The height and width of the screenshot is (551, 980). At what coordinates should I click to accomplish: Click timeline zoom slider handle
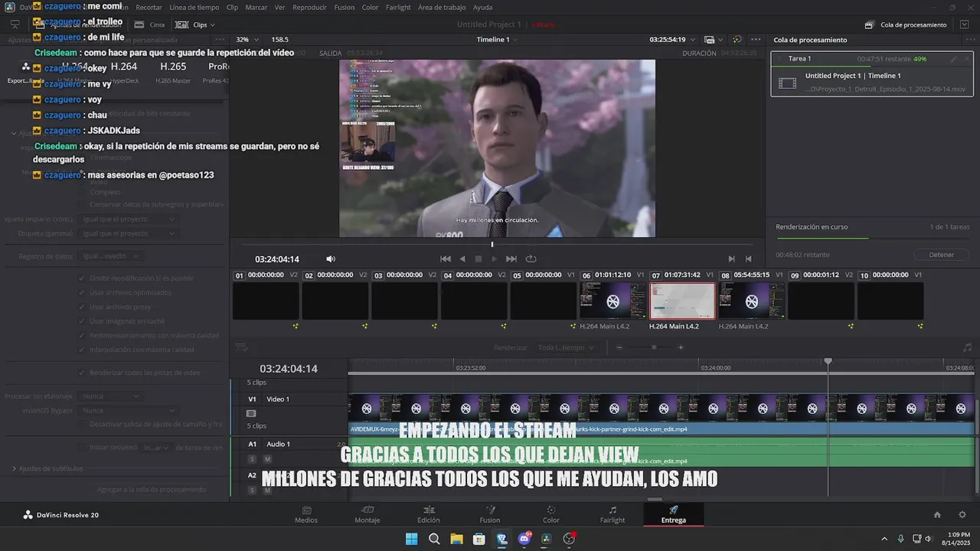(654, 347)
